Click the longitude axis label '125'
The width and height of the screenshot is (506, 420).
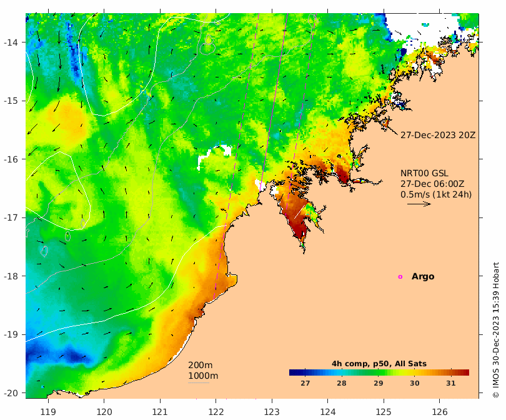pyautogui.click(x=384, y=412)
